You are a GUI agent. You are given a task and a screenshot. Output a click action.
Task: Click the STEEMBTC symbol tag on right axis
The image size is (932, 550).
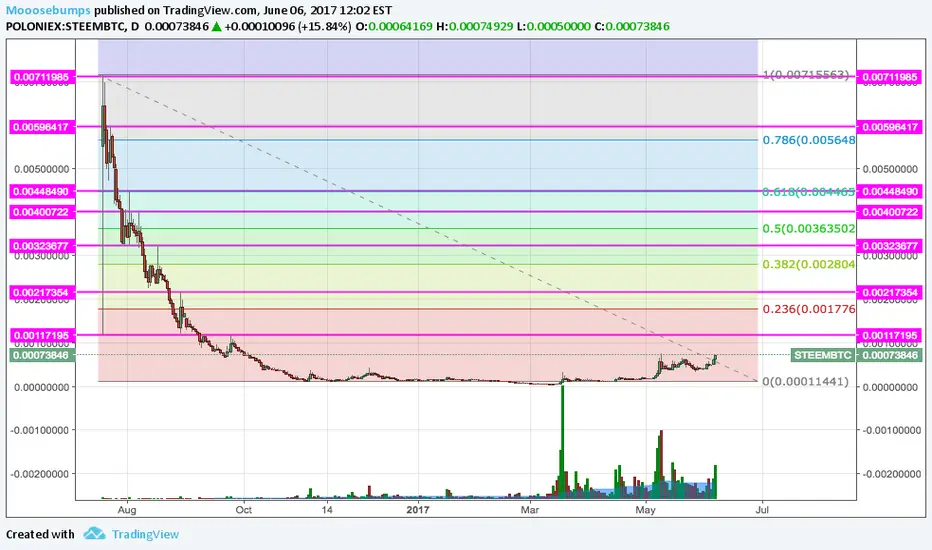click(823, 355)
